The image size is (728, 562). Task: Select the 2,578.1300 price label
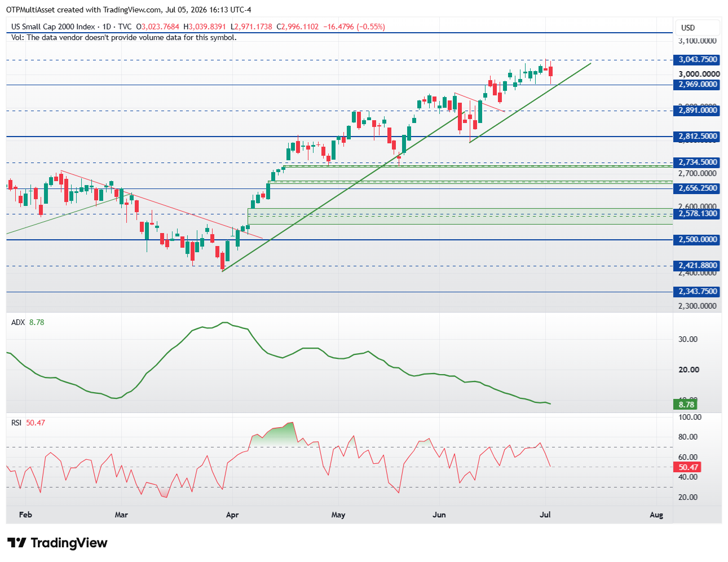[698, 213]
